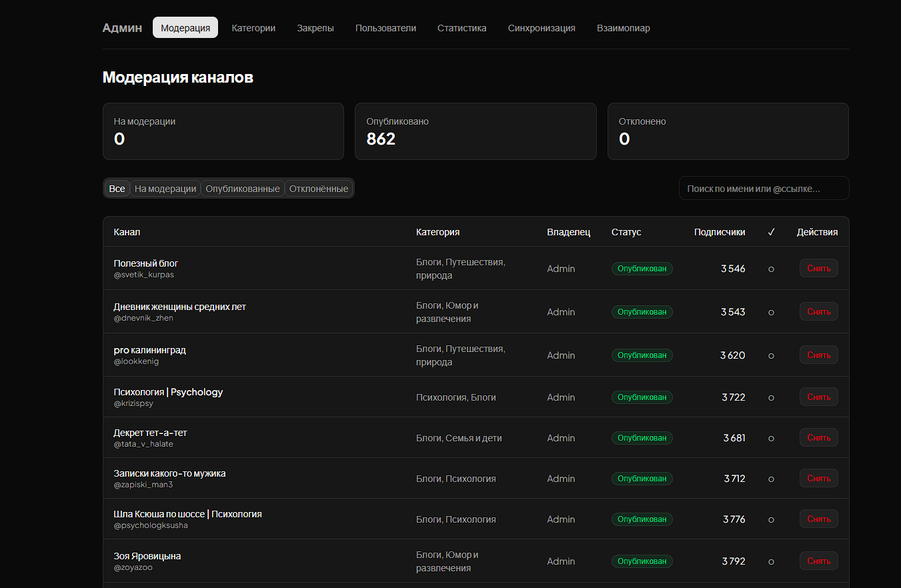Viewport: 901px width, 588px height.
Task: Switch to the Статистика tab
Action: [462, 28]
